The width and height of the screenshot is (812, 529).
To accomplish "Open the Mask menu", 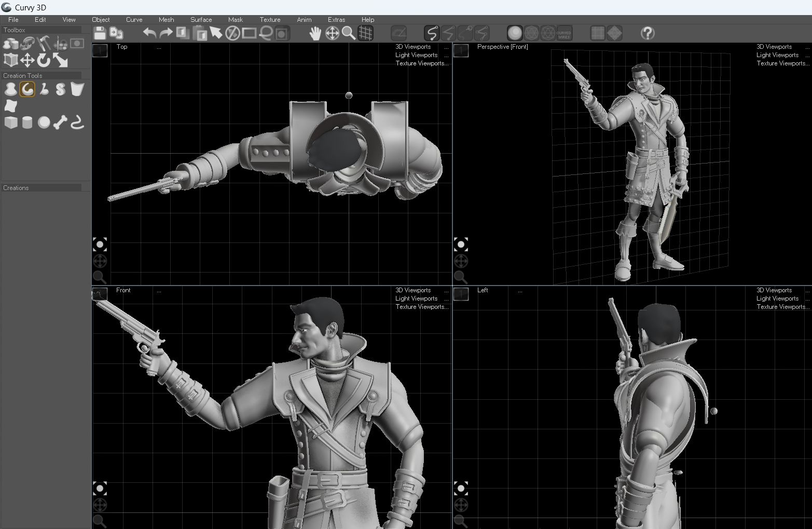I will tap(236, 20).
